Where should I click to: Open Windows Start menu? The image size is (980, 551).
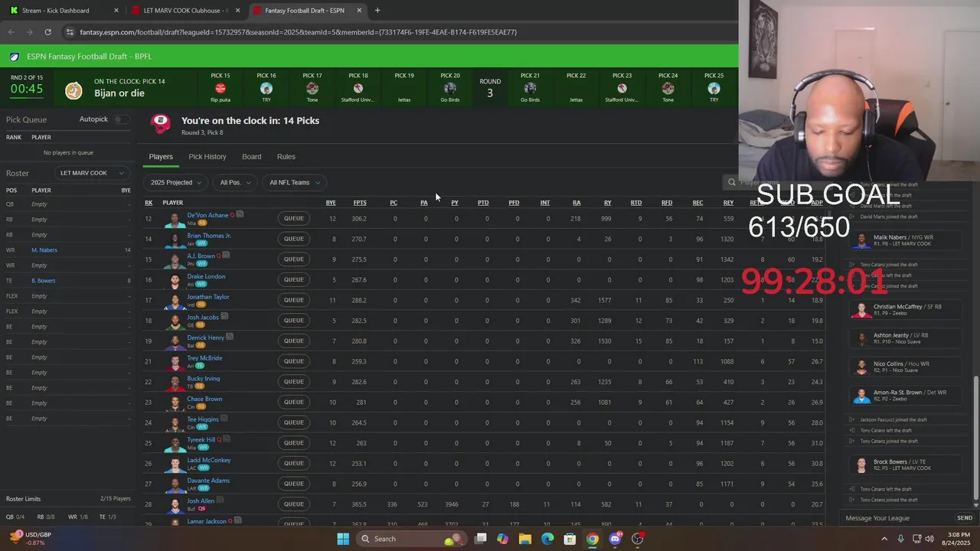(343, 539)
